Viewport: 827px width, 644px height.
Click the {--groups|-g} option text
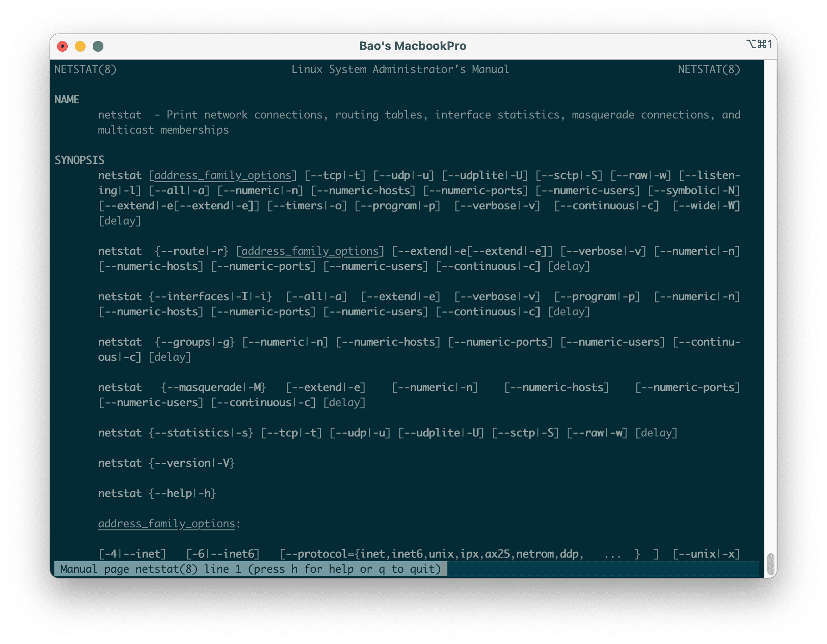(x=195, y=342)
